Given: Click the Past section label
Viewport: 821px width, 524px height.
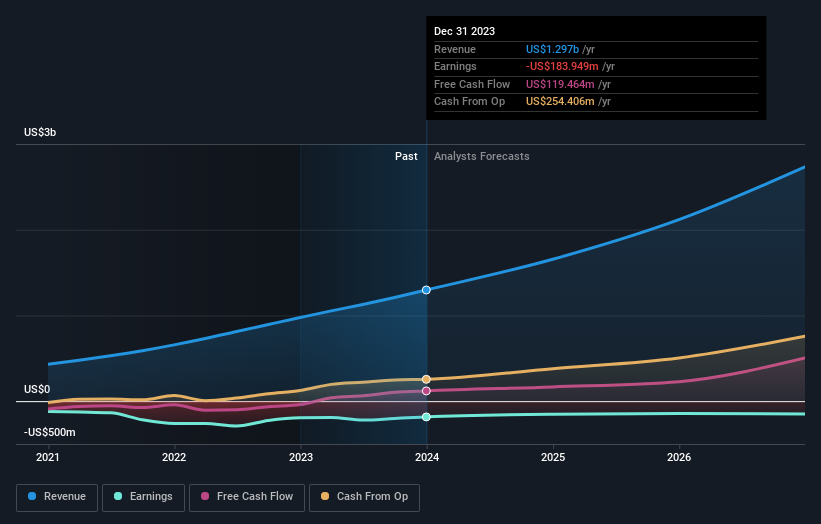Looking at the screenshot, I should [x=406, y=157].
